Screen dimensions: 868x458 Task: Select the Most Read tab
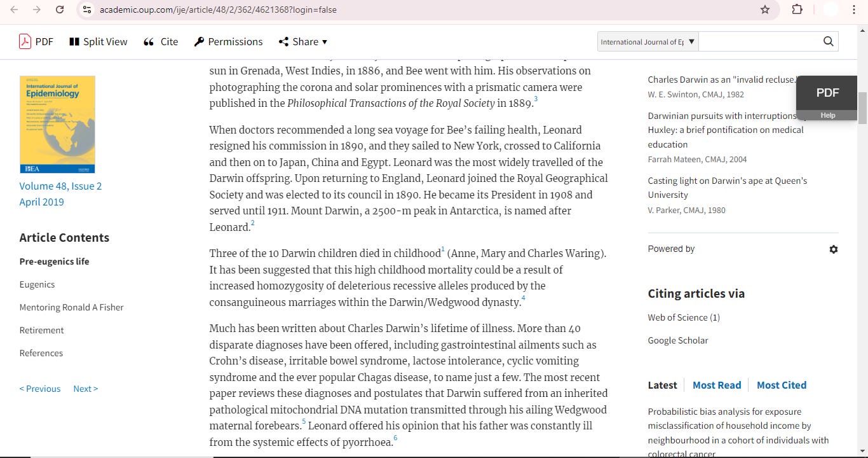[717, 385]
